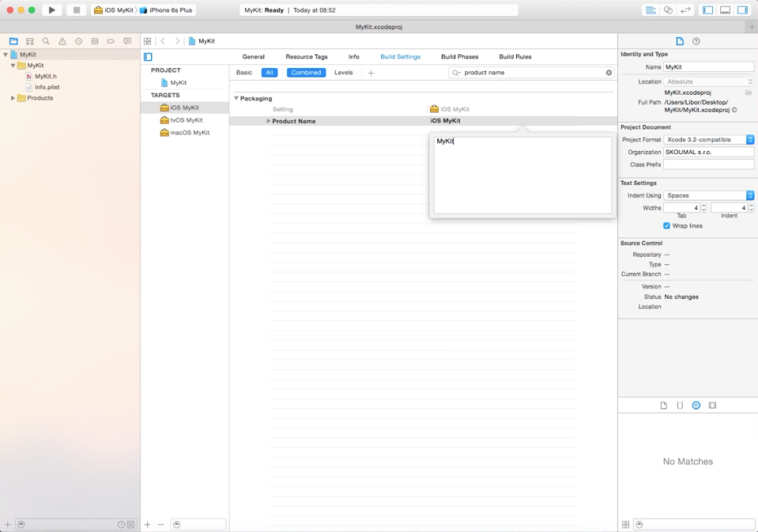
Task: Run the build with the play button
Action: point(52,10)
